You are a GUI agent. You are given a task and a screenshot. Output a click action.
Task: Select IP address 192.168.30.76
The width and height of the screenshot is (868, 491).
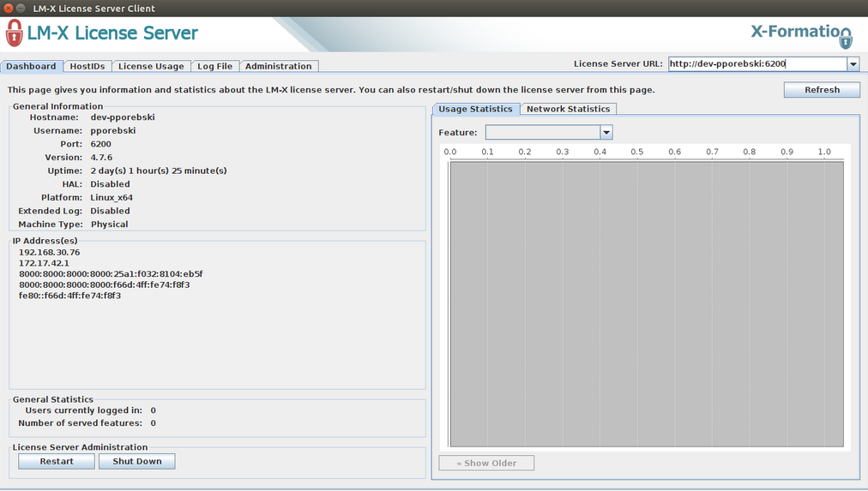click(49, 252)
